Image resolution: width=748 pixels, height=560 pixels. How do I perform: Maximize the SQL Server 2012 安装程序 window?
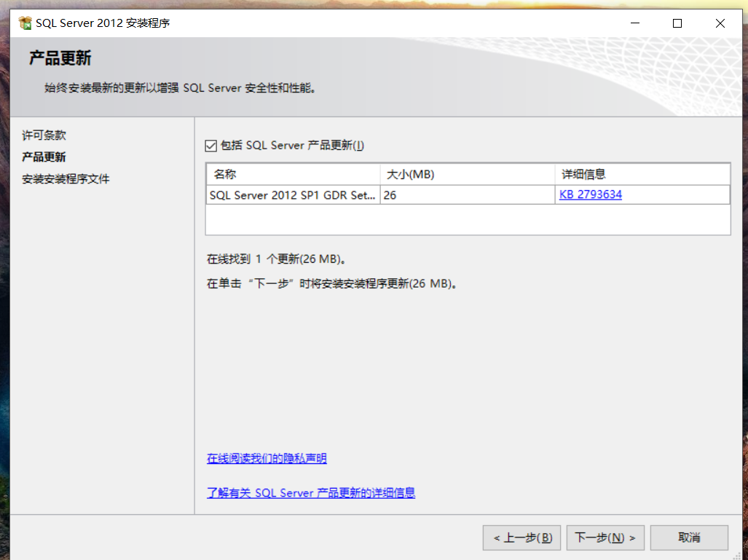(677, 23)
